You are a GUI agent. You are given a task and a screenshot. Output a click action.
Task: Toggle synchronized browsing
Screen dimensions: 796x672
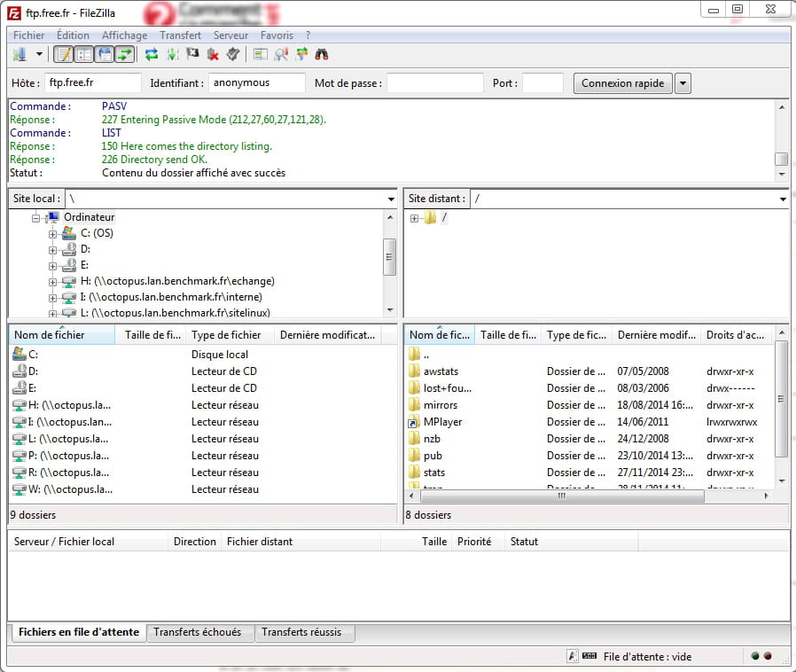point(301,54)
